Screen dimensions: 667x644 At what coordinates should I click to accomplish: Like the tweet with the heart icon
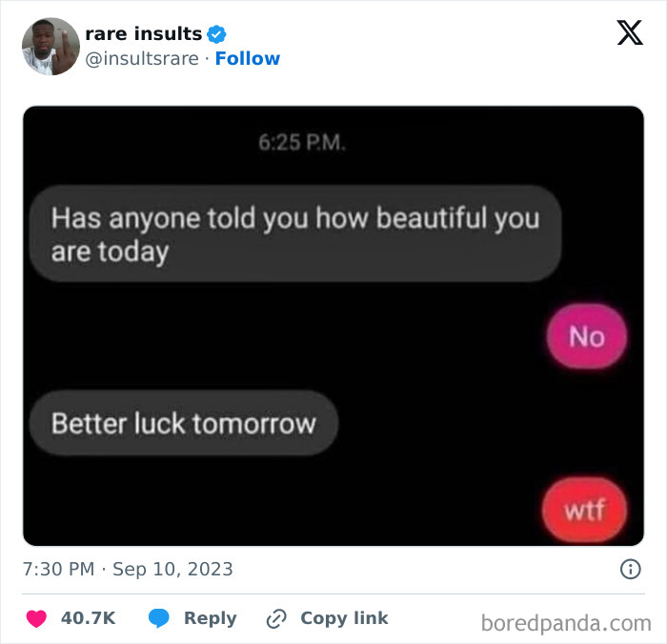36,618
